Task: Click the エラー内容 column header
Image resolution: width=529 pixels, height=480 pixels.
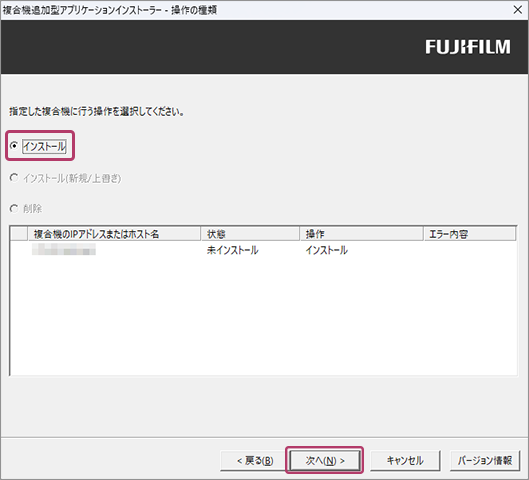Action: [470, 233]
